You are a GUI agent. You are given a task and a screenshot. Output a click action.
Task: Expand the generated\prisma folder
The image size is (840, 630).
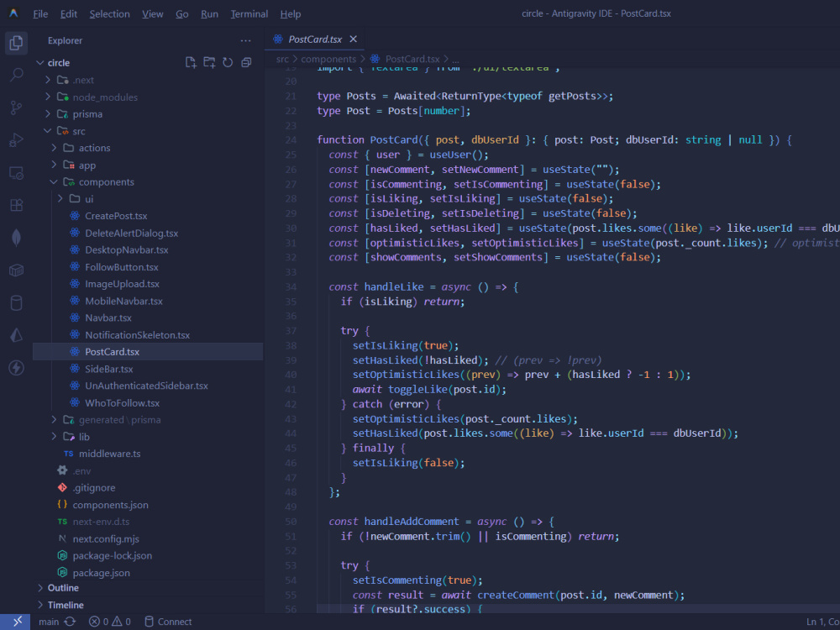click(x=54, y=419)
